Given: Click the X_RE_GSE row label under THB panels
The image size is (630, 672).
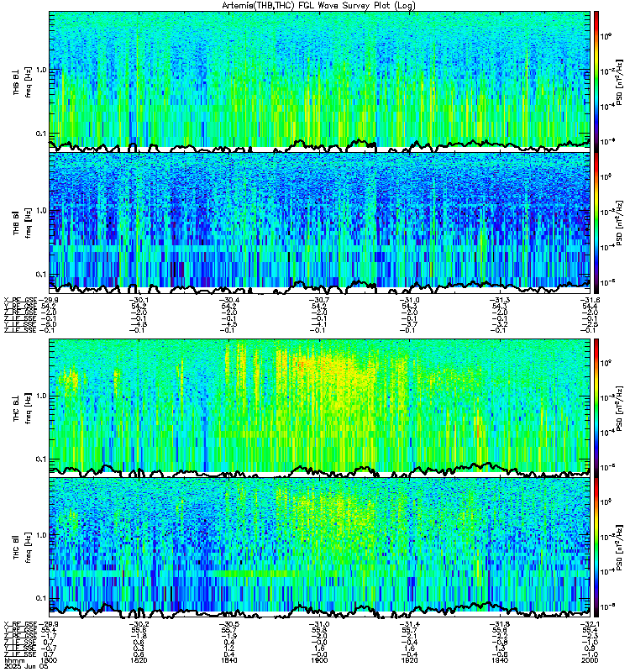Looking at the screenshot, I should 20,300.
